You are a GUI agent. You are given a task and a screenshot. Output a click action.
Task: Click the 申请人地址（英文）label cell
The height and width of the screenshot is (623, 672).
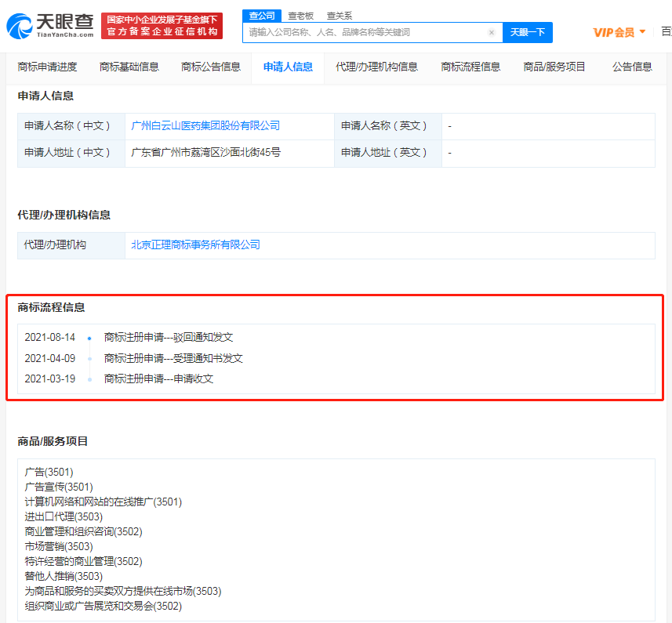click(x=388, y=154)
